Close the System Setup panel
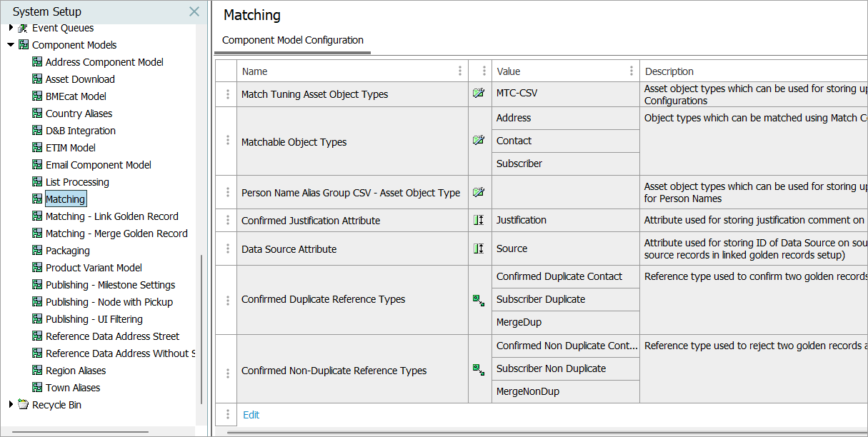 [x=194, y=11]
